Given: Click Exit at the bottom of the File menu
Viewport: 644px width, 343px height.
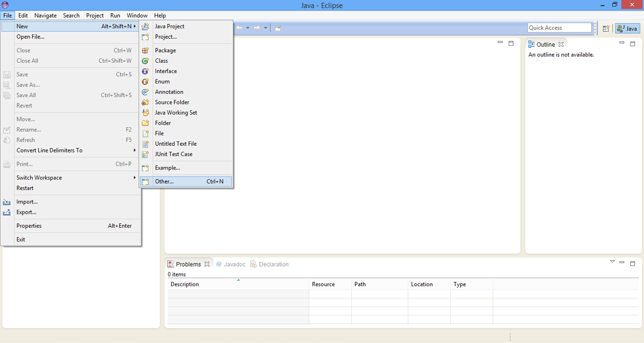Looking at the screenshot, I should coord(21,239).
